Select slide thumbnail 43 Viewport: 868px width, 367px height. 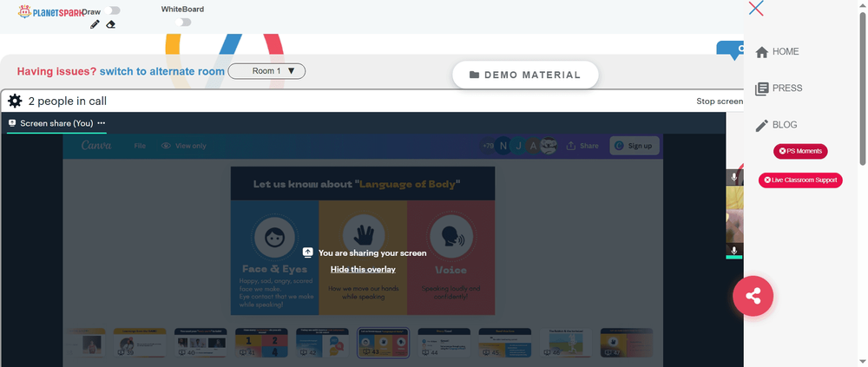coord(383,343)
